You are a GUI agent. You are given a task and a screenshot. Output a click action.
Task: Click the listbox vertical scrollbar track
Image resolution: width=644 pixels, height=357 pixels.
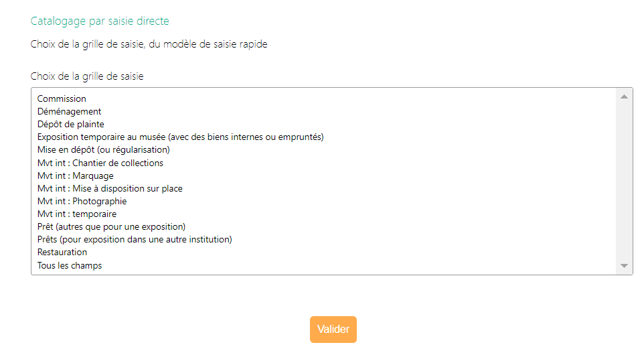coord(624,181)
